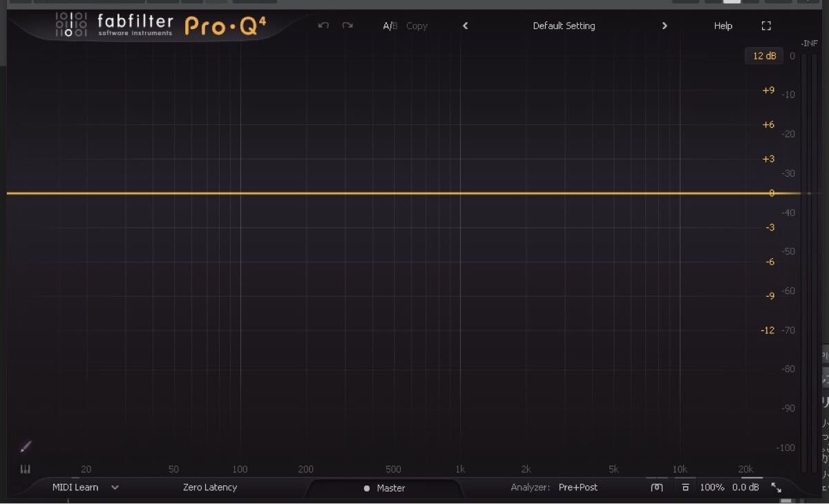Click the output options icon beside 100%

[685, 487]
